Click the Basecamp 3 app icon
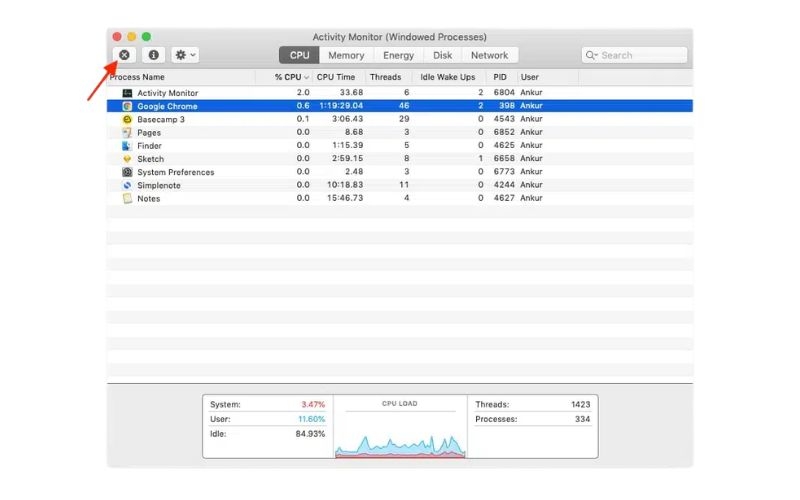 tap(127, 119)
